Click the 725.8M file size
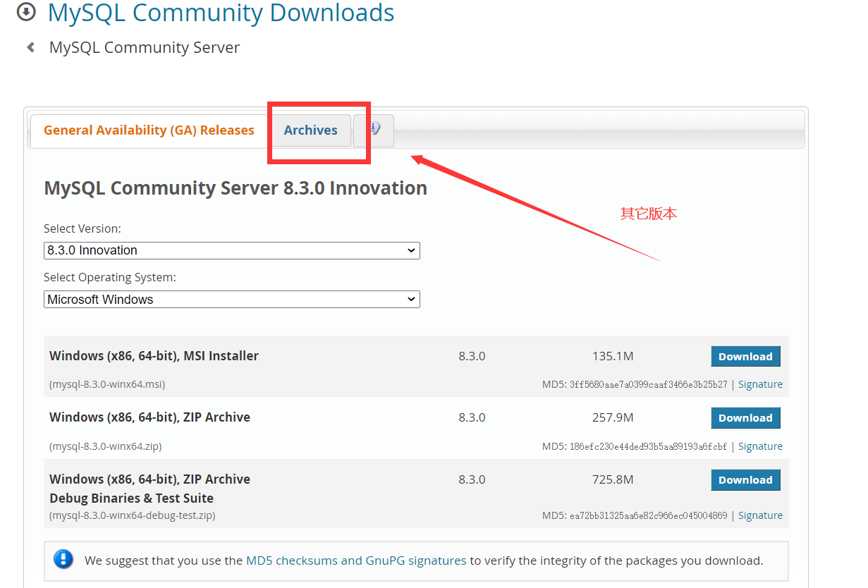Viewport: 868px width, 588px height. (613, 479)
